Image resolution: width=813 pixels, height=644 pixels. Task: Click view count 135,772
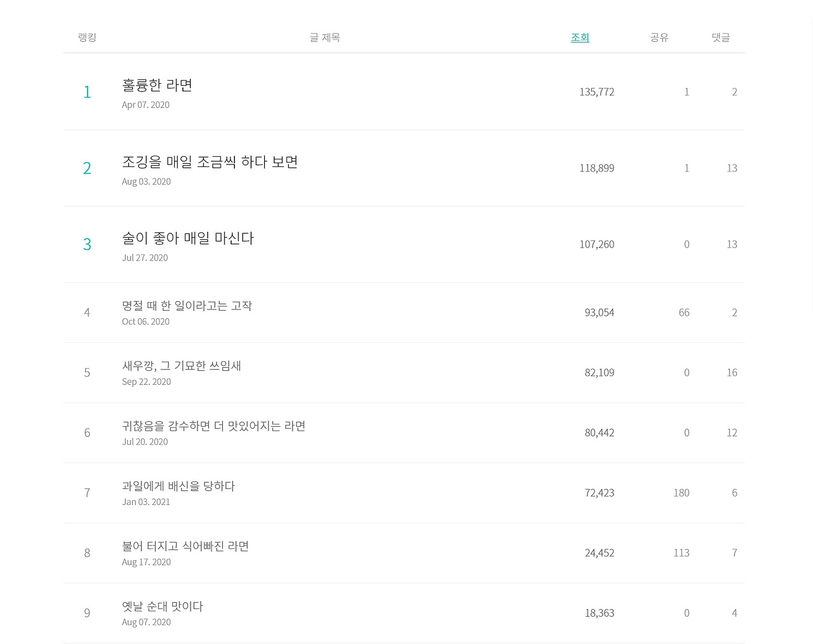(596, 92)
